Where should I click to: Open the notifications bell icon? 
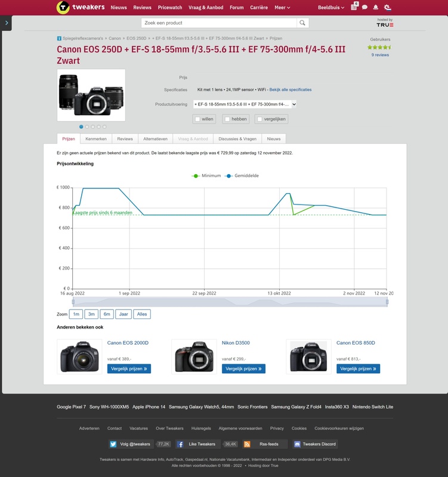pyautogui.click(x=376, y=7)
